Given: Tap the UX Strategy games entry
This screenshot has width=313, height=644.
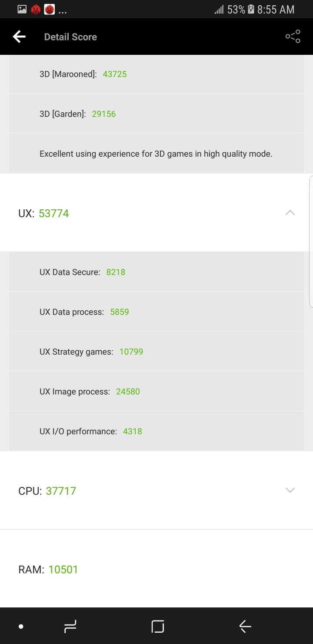Looking at the screenshot, I should coord(156,352).
